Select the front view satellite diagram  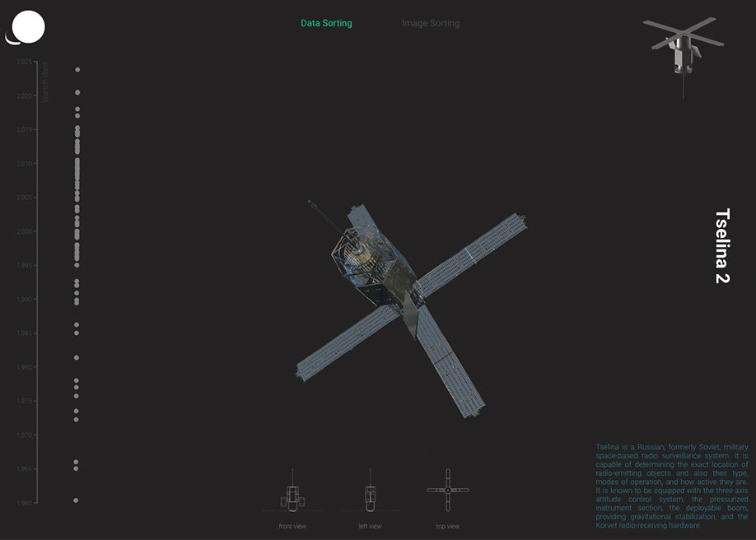[x=292, y=492]
